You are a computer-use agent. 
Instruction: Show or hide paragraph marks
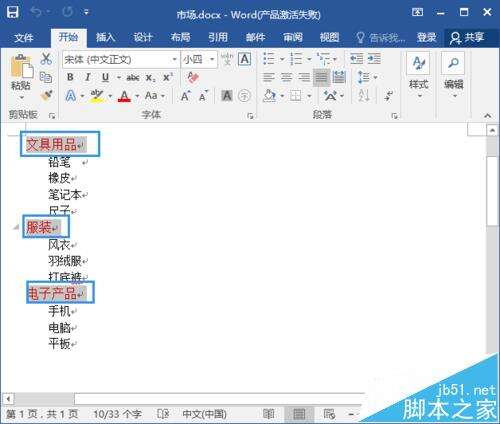(x=389, y=96)
